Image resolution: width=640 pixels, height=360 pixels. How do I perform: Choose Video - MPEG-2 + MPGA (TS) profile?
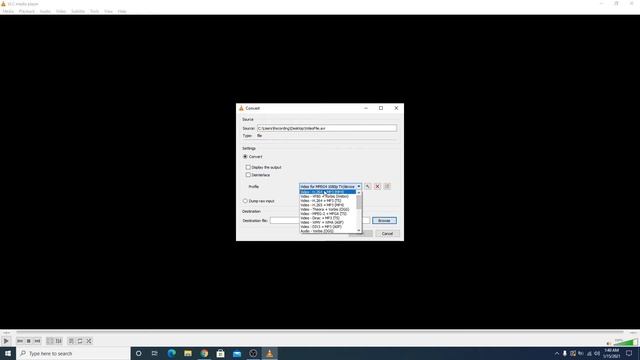tap(328, 213)
